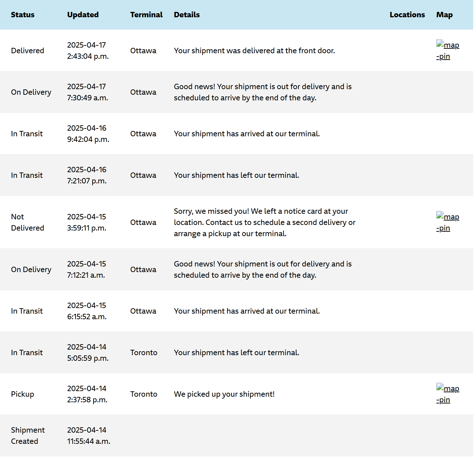The image size is (476, 459).
Task: Click the Updated column header
Action: click(83, 15)
